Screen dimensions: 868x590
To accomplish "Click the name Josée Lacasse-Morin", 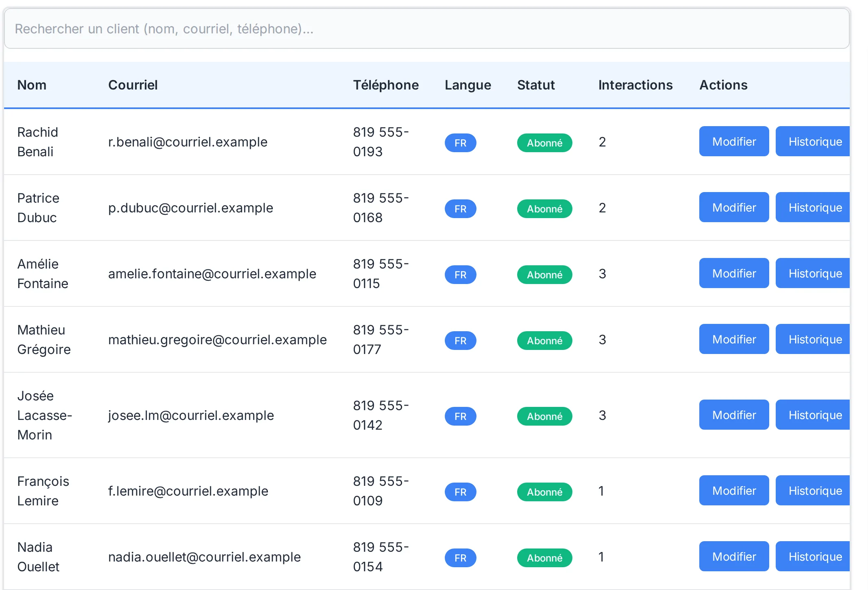I will coord(45,415).
